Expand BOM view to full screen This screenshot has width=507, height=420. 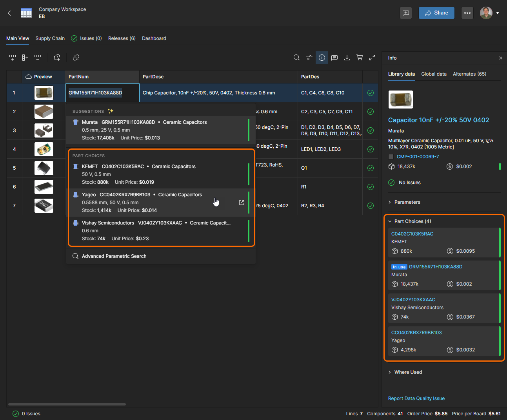372,58
